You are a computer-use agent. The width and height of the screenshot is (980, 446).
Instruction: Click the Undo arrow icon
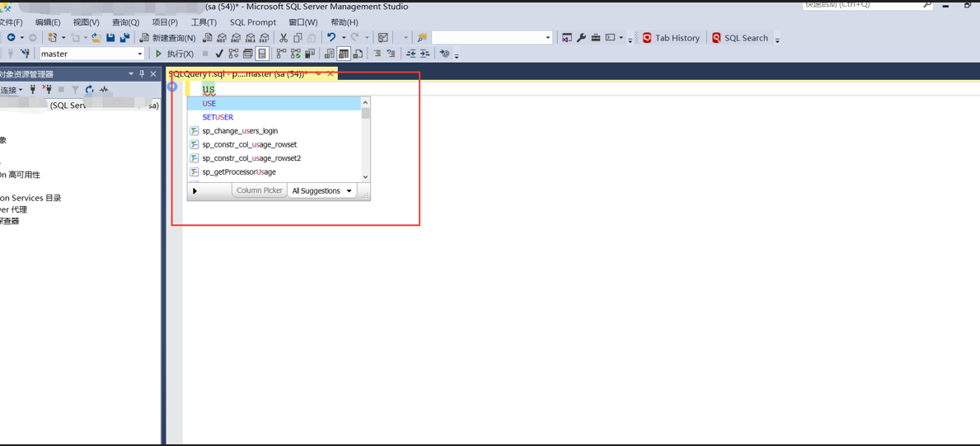click(331, 38)
